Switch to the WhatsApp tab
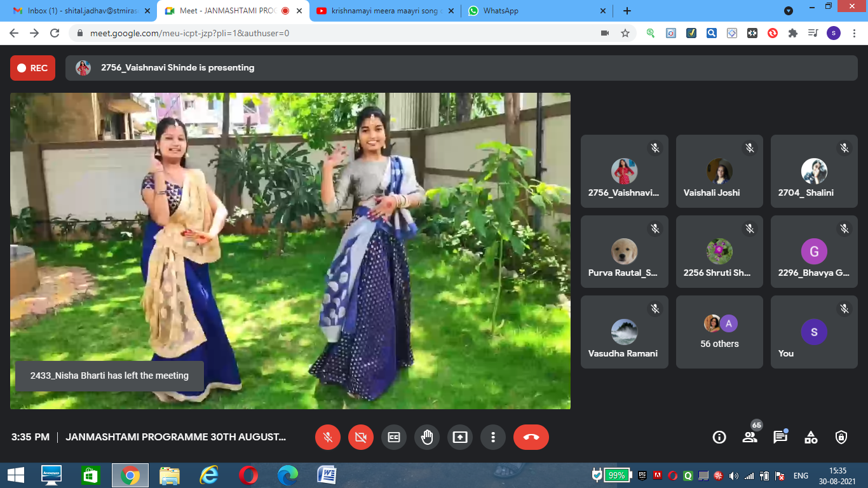Screen dimensions: 868x488 (538, 11)
